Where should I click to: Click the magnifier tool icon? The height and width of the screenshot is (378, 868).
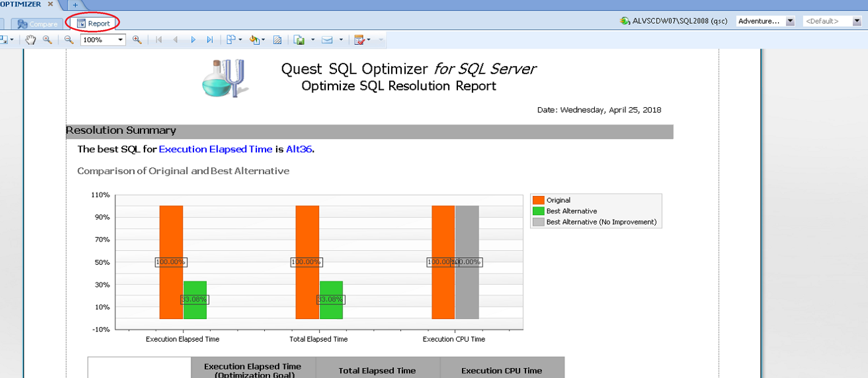pos(47,40)
